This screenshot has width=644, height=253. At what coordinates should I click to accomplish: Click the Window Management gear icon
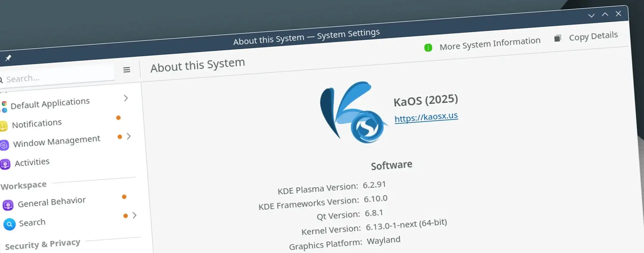(4, 145)
